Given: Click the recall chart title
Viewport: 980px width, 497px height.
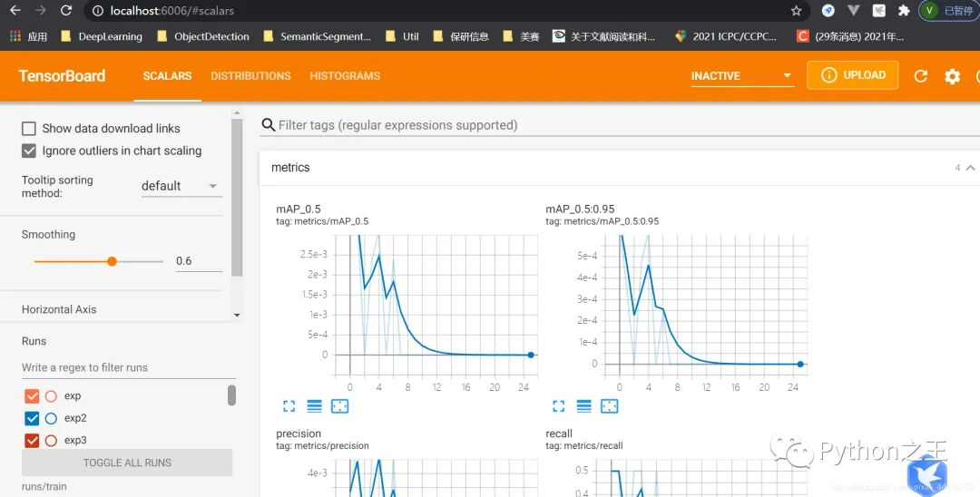Looking at the screenshot, I should tap(559, 434).
